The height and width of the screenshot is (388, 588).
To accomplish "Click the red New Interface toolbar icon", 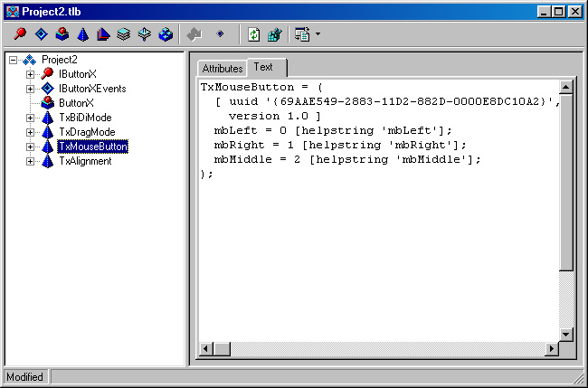I will coord(20,34).
